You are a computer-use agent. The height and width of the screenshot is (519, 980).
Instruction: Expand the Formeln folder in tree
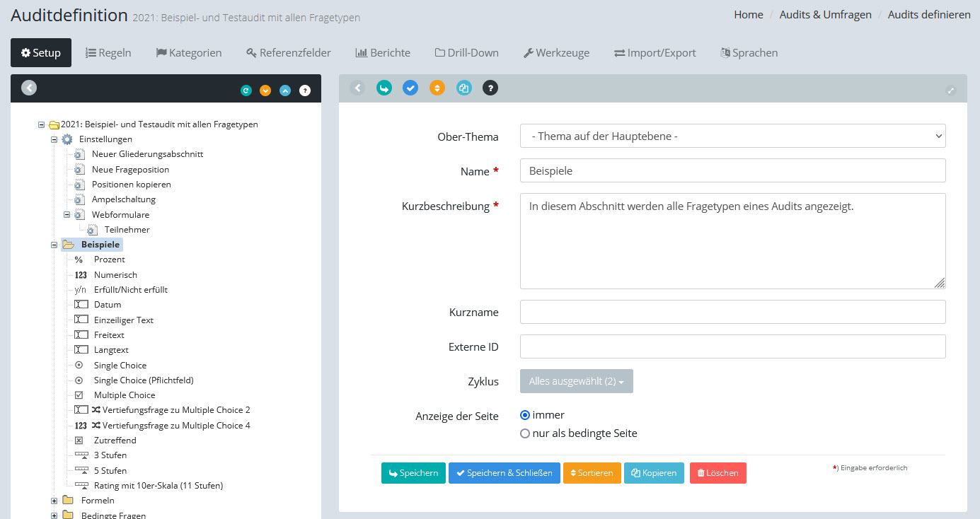pyautogui.click(x=54, y=501)
